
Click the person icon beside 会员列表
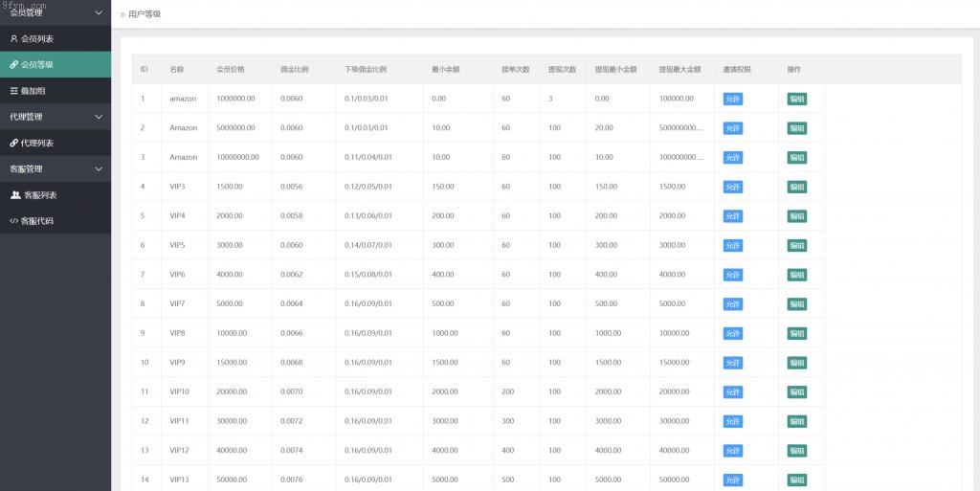tap(13, 39)
